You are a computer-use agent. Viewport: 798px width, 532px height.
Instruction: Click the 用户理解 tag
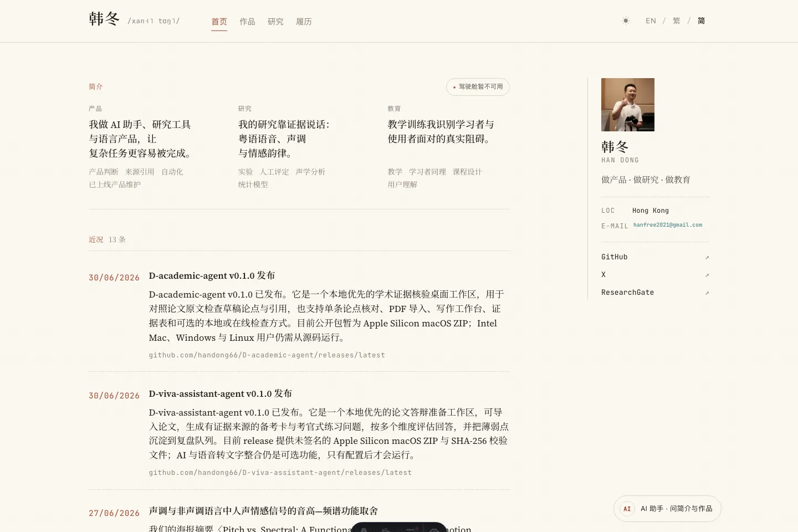coord(402,185)
